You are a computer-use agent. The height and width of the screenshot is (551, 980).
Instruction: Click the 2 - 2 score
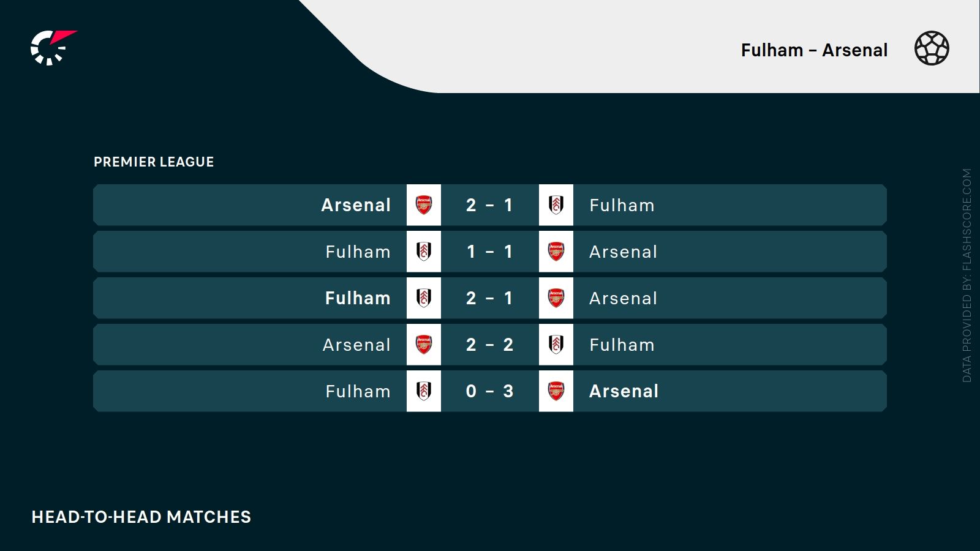coord(489,345)
